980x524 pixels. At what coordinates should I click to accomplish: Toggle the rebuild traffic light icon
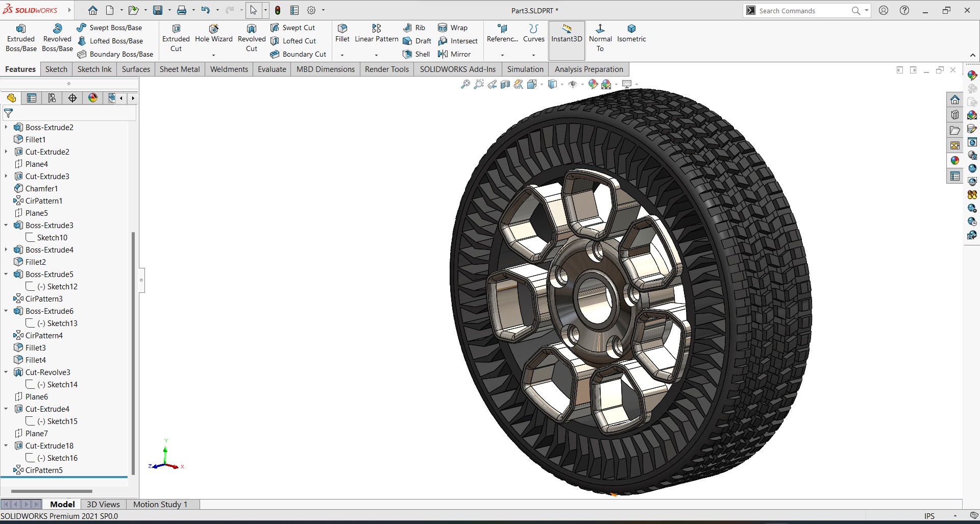click(278, 10)
